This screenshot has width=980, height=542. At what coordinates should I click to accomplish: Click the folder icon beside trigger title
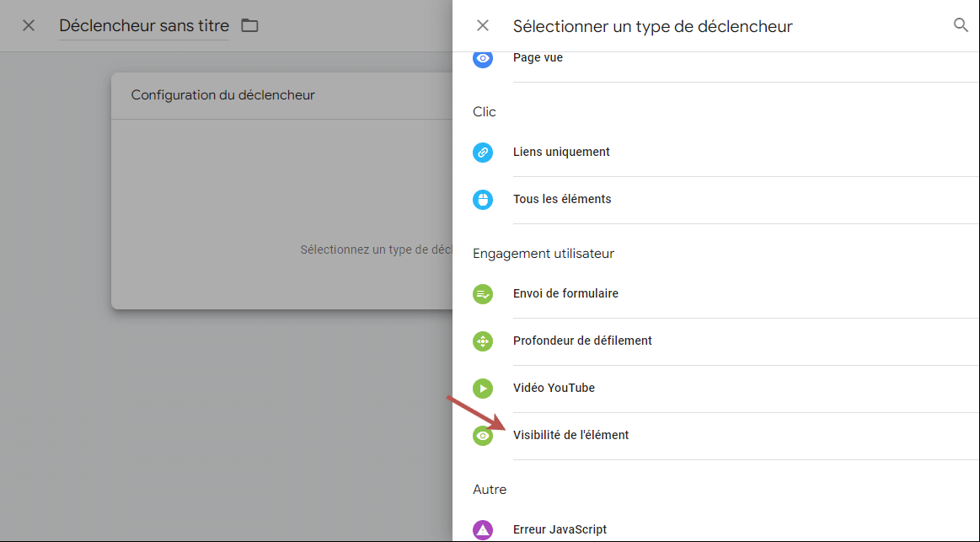249,25
